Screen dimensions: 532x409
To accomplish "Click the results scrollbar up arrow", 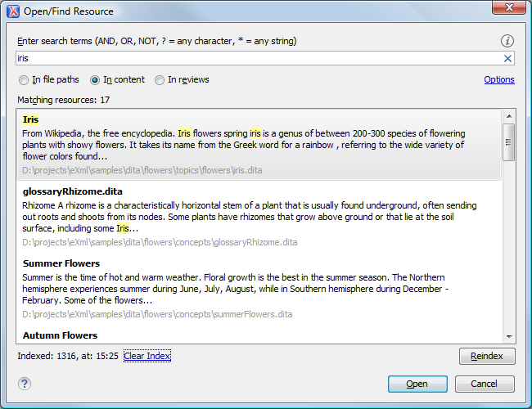I will click(x=508, y=117).
